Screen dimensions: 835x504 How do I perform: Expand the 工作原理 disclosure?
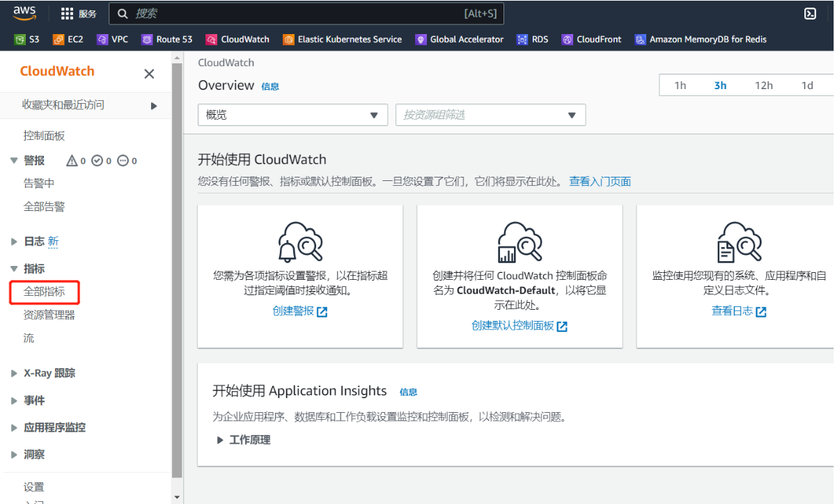(x=219, y=440)
